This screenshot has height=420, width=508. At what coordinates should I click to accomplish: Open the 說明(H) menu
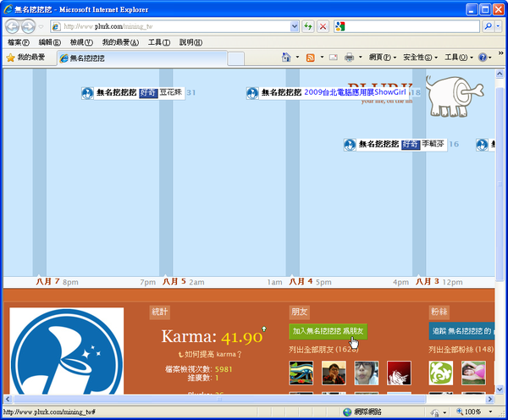pyautogui.click(x=190, y=42)
